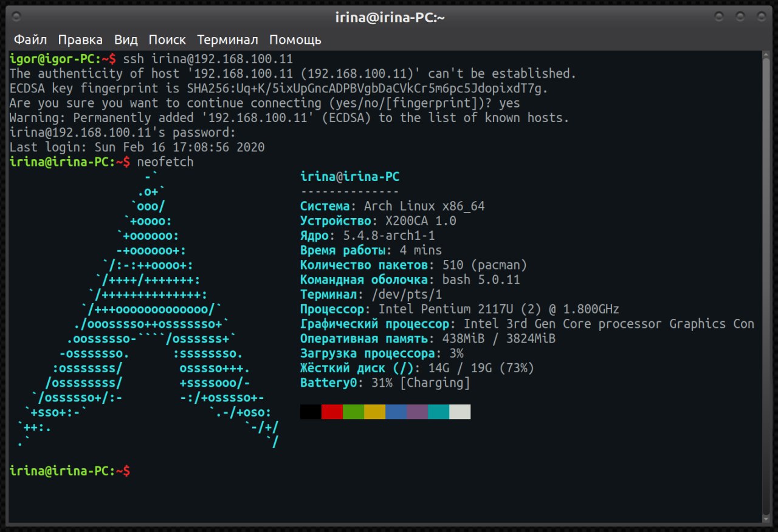778x532 pixels.
Task: Click the 'Battery0: 31% [Charging]' line
Action: pos(385,383)
